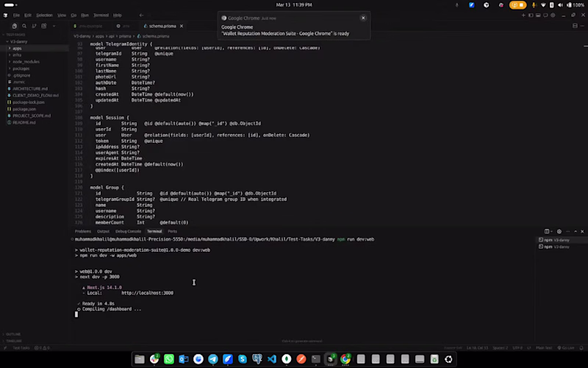The width and height of the screenshot is (588, 368).
Task: Click the split terminal icon in panel
Action: coord(547,231)
